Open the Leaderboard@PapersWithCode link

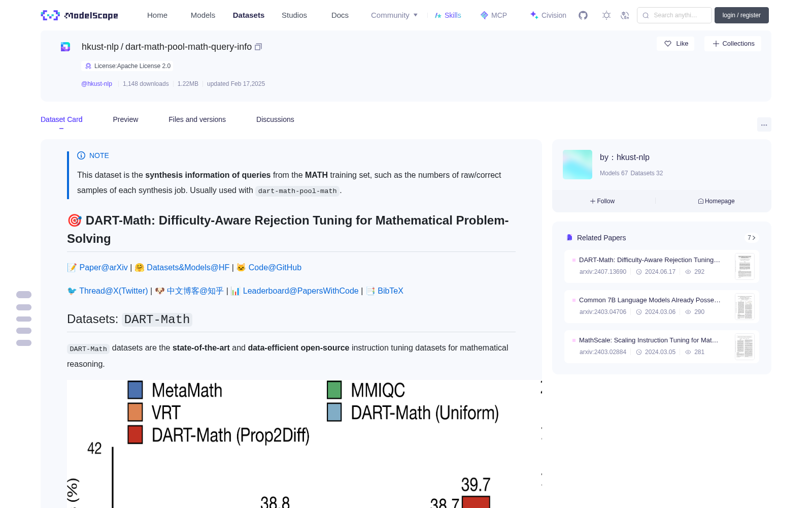pos(300,291)
